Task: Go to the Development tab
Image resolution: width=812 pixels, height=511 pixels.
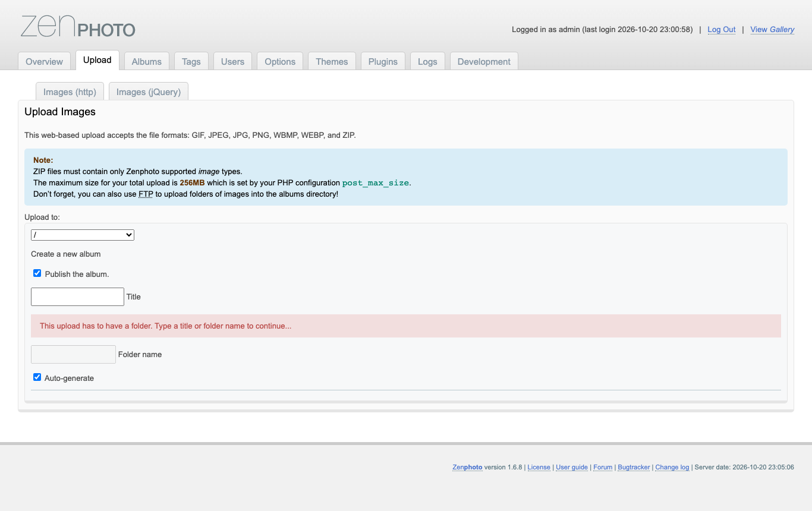Action: tap(484, 61)
